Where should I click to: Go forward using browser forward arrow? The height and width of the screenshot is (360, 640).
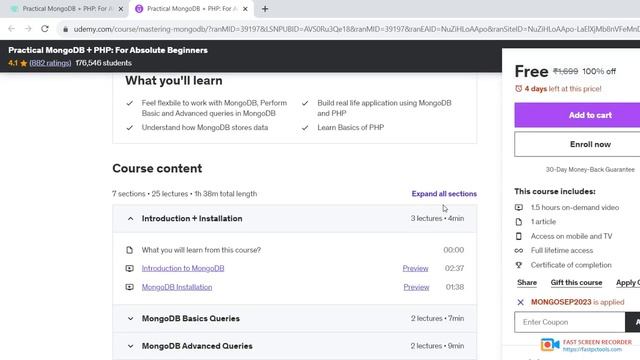coord(28,29)
